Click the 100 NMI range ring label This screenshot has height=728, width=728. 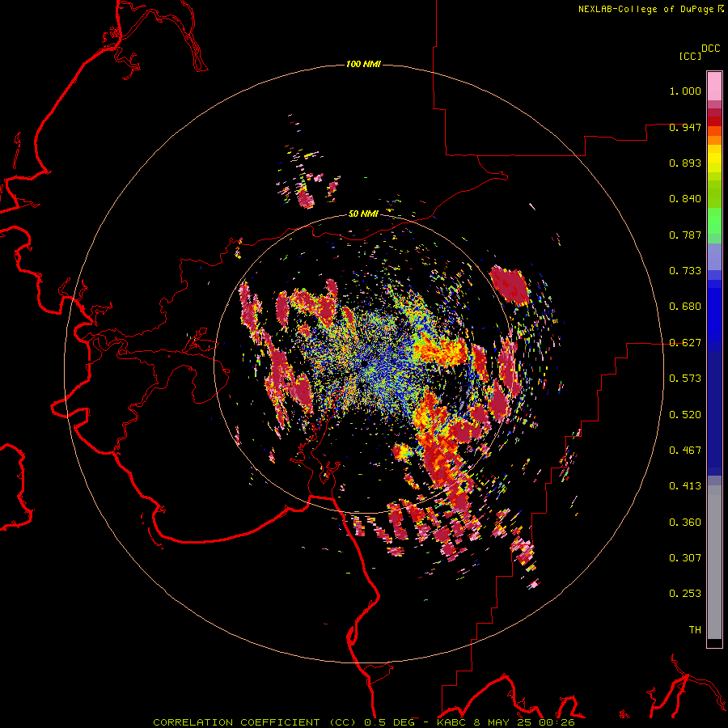coord(363,64)
